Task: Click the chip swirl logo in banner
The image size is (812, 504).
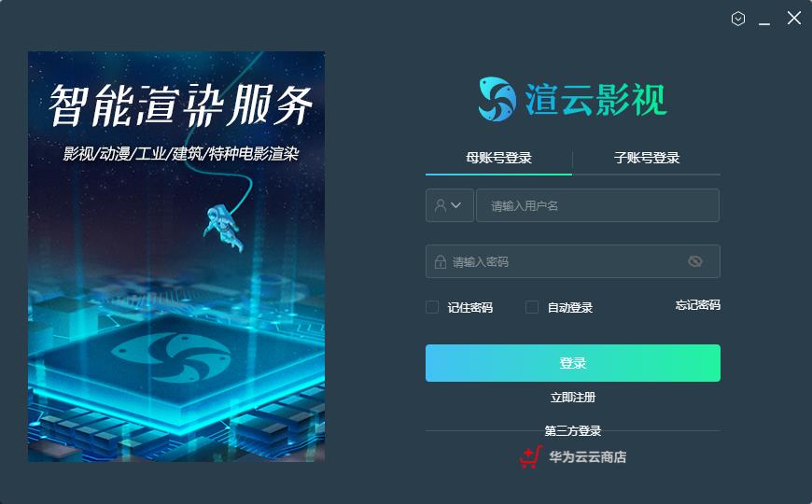Action: coord(171,357)
